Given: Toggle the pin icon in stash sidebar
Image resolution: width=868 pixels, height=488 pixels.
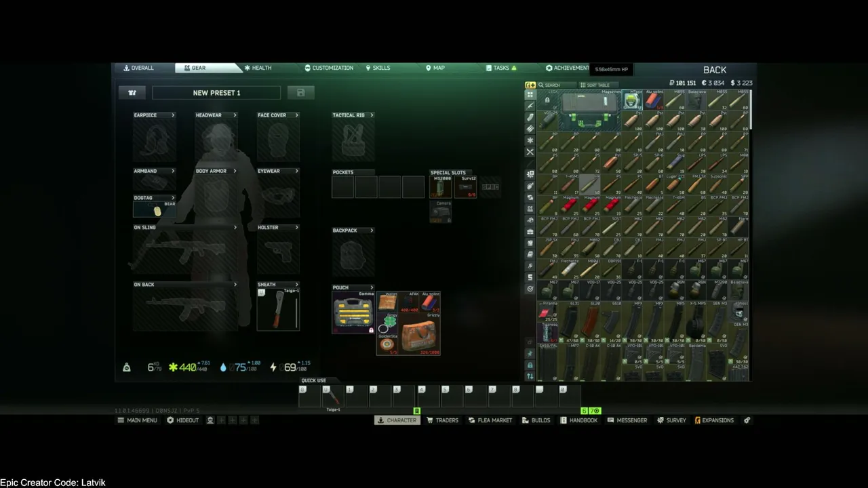Looking at the screenshot, I should [530, 354].
